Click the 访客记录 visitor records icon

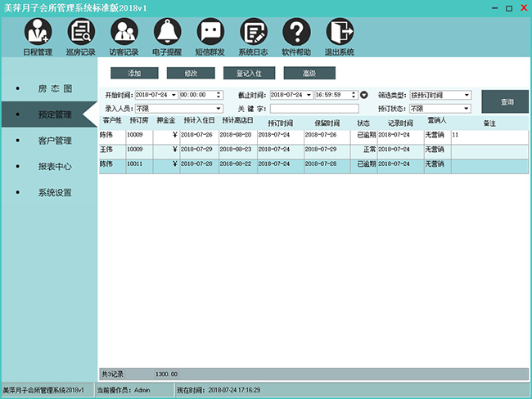[124, 32]
